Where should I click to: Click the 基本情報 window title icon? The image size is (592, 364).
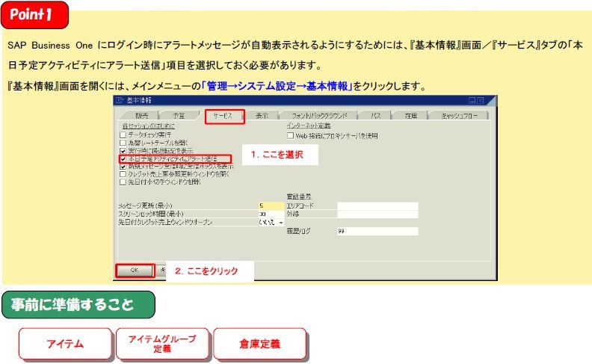[120, 100]
